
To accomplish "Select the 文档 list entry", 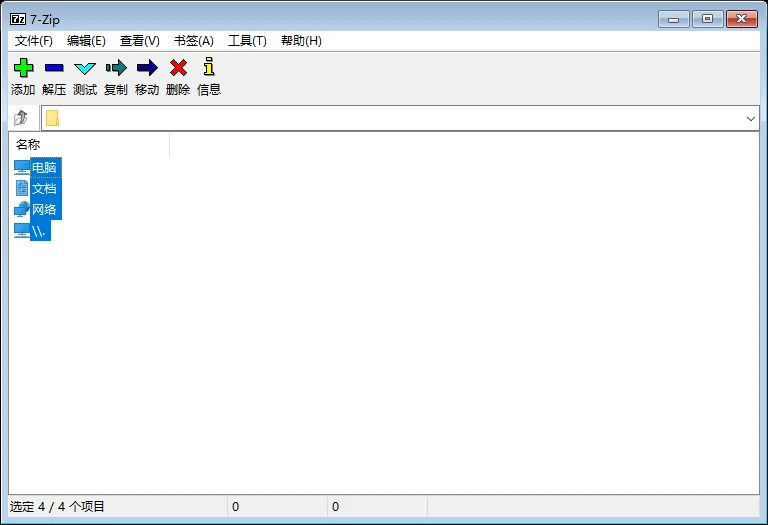I will 44,189.
